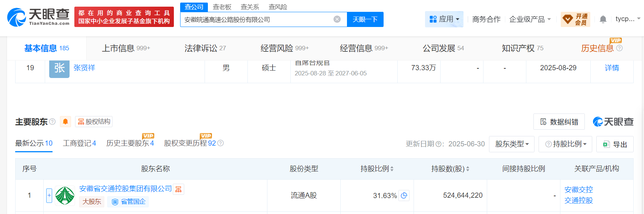The width and height of the screenshot is (644, 214).
Task: Select 股权变更历程 92 sub-tab
Action: (190, 143)
